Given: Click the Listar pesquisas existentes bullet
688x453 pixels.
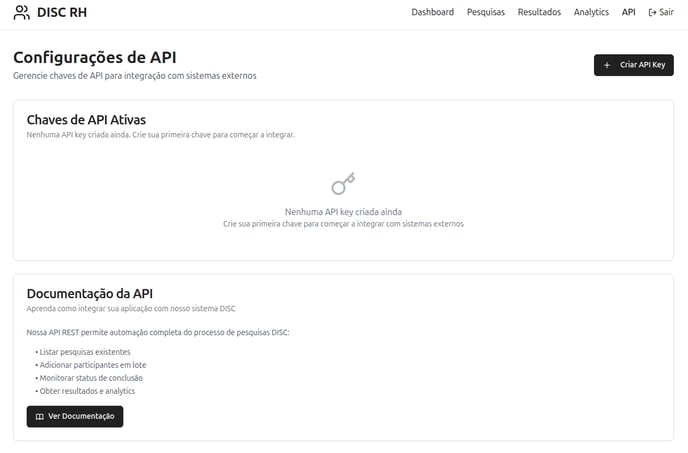Looking at the screenshot, I should (83, 352).
